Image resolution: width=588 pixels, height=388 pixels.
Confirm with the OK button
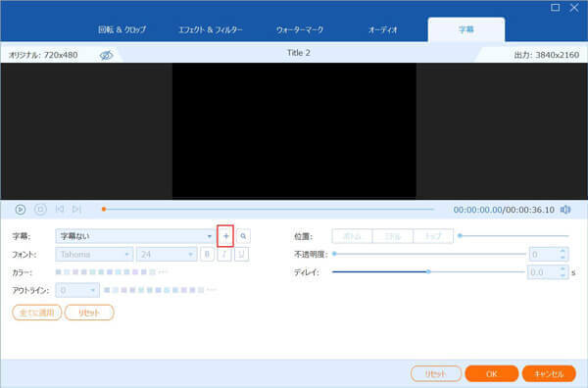pyautogui.click(x=492, y=373)
